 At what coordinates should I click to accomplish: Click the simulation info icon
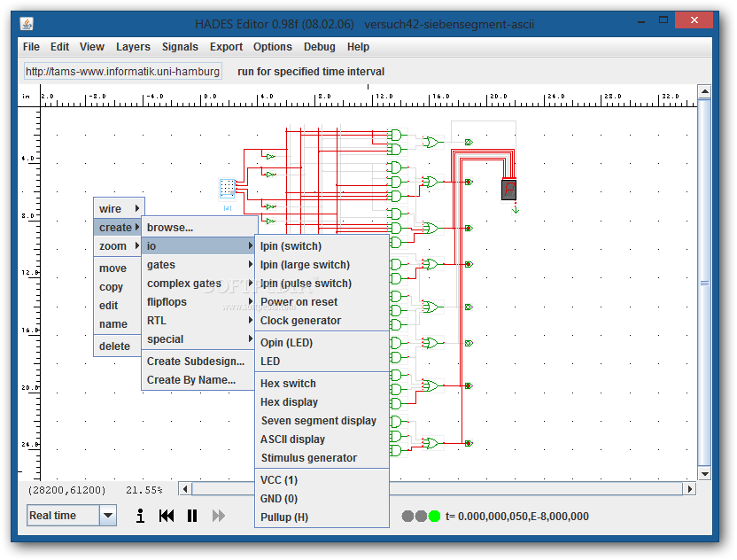(x=140, y=516)
